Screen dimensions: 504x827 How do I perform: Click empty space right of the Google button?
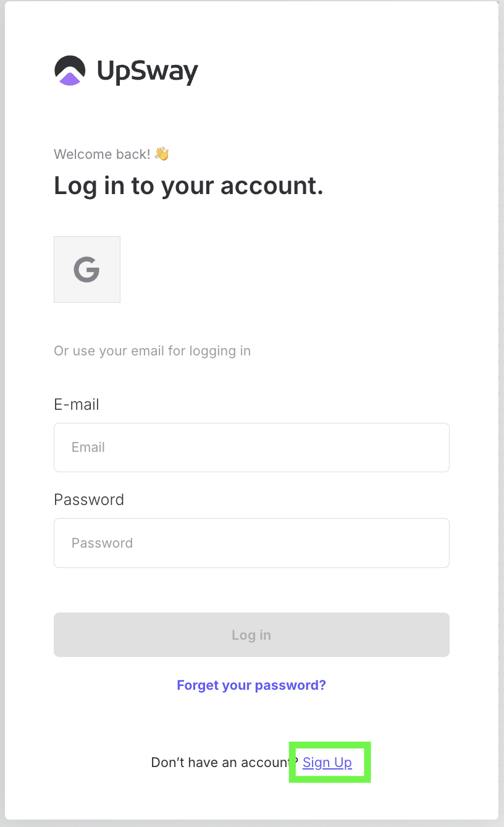(x=278, y=269)
